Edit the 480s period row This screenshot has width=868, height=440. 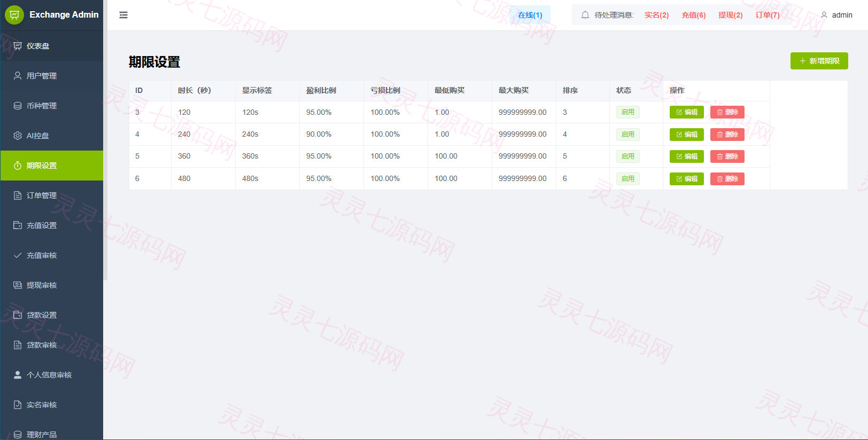click(x=686, y=179)
